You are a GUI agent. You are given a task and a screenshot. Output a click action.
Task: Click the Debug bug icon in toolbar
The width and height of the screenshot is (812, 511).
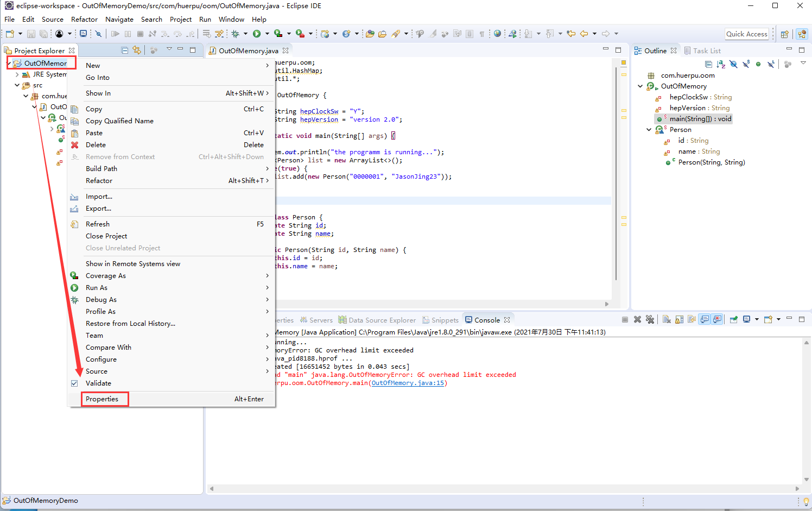pyautogui.click(x=236, y=34)
